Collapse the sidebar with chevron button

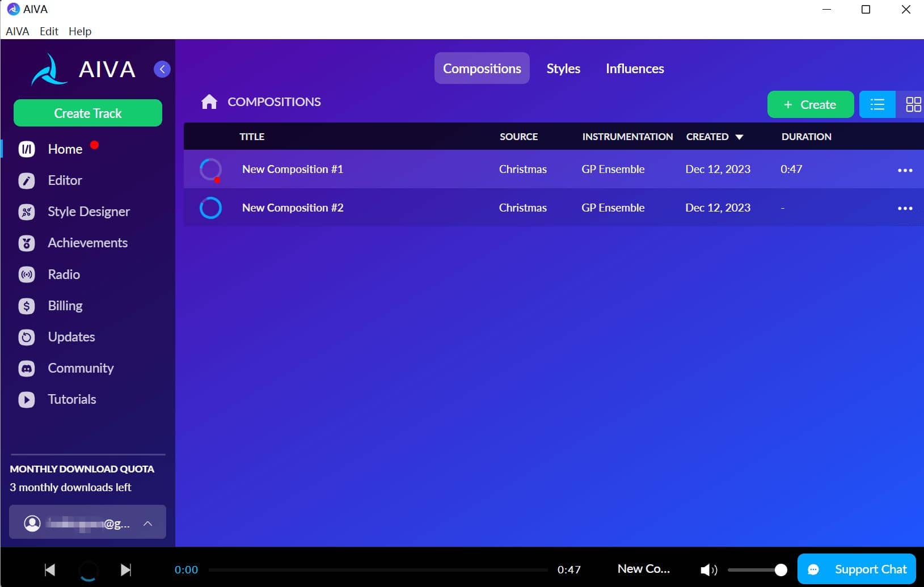click(162, 69)
